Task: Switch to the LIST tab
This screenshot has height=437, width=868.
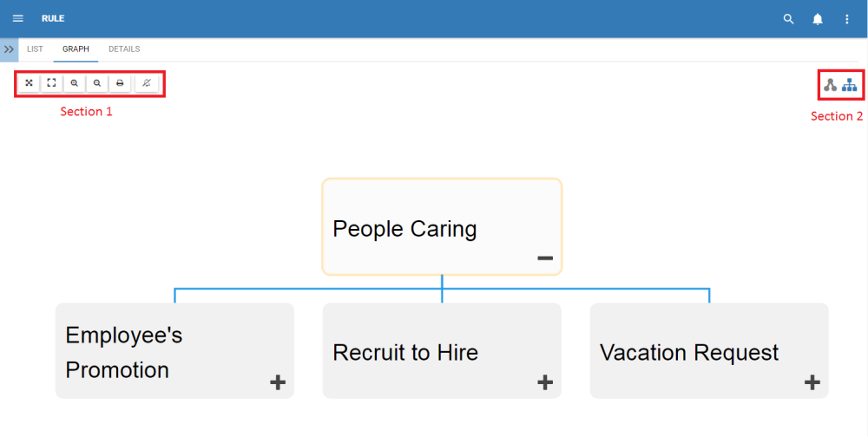Action: 35,49
